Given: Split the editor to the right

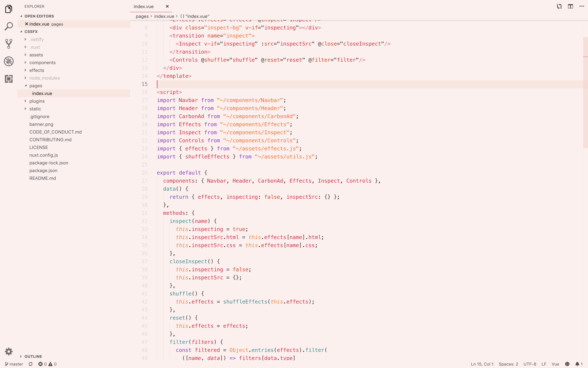Looking at the screenshot, I should click(570, 6).
